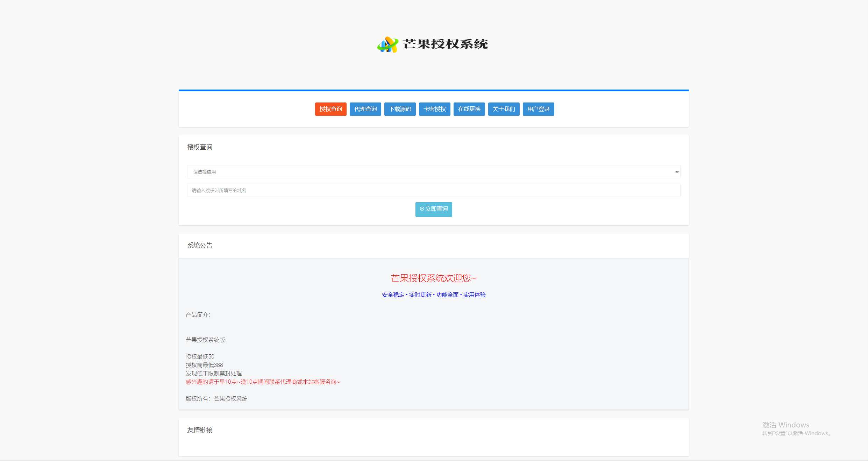Image resolution: width=868 pixels, height=461 pixels.
Task: Click the 立即查询 submit button
Action: coord(433,208)
